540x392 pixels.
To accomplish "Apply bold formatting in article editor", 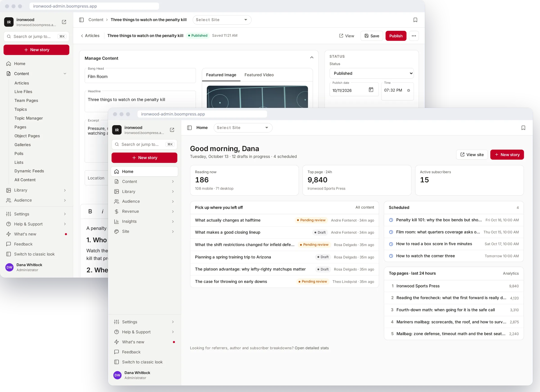I will pyautogui.click(x=90, y=211).
